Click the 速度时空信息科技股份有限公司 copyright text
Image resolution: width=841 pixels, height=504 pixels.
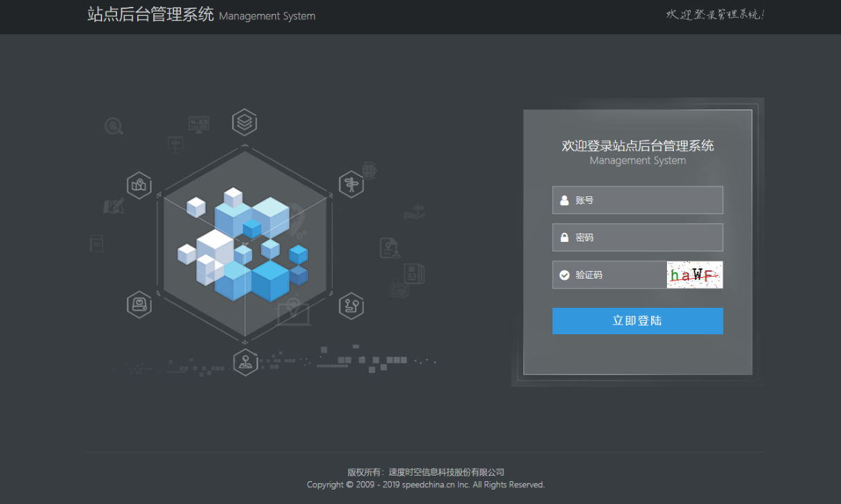pos(446,472)
